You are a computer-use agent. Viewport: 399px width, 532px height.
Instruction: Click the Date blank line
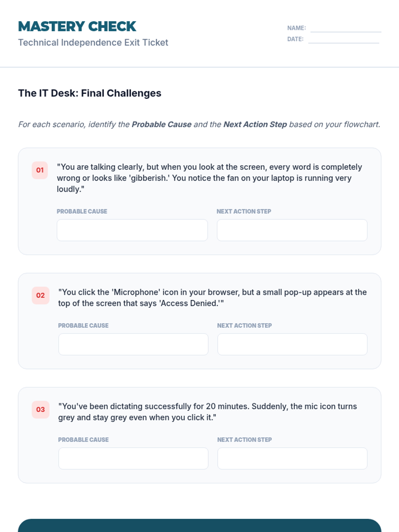(343, 40)
